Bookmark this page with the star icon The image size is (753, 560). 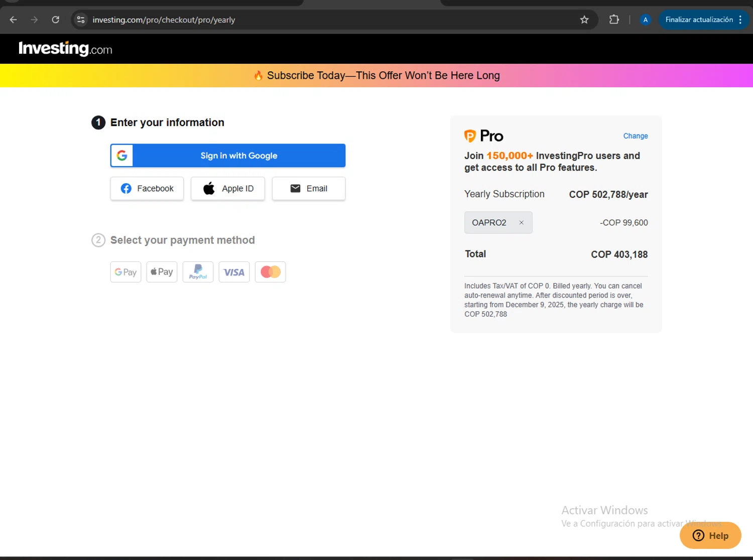584,20
